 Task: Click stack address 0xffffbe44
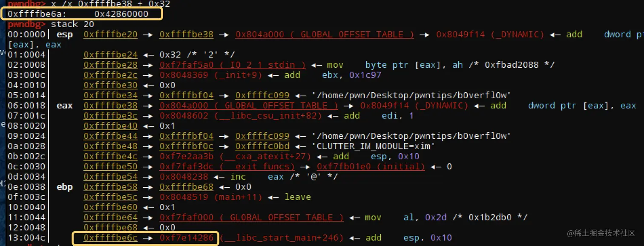[x=110, y=136]
